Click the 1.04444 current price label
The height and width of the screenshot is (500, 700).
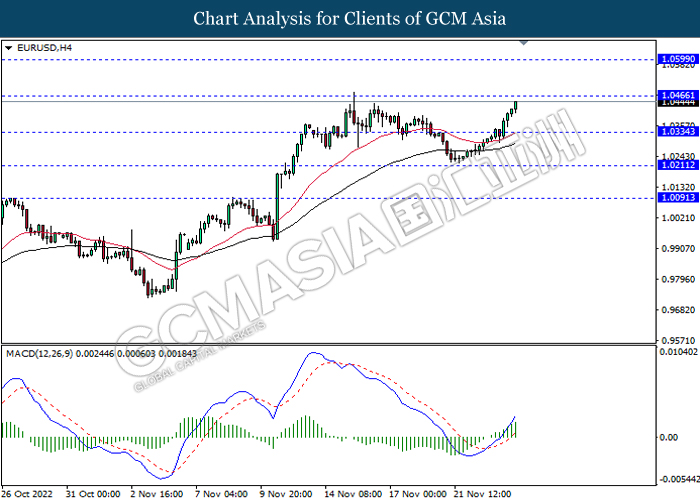pyautogui.click(x=678, y=103)
